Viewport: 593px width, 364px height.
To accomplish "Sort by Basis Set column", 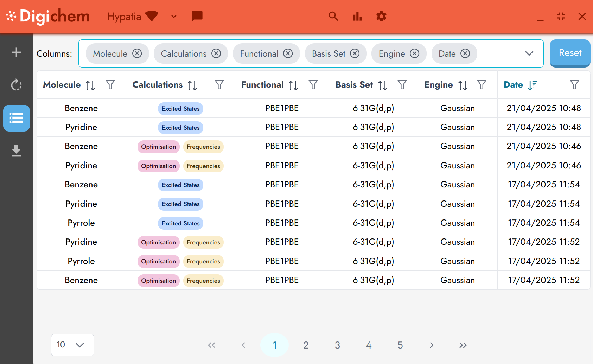I will (383, 85).
